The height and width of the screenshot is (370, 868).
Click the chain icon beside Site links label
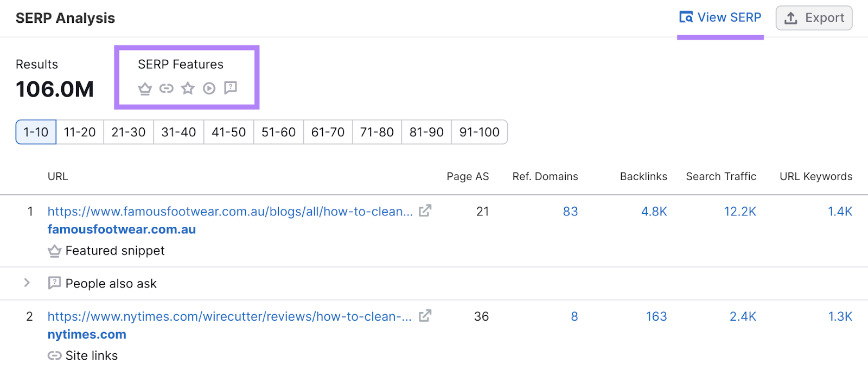point(54,355)
